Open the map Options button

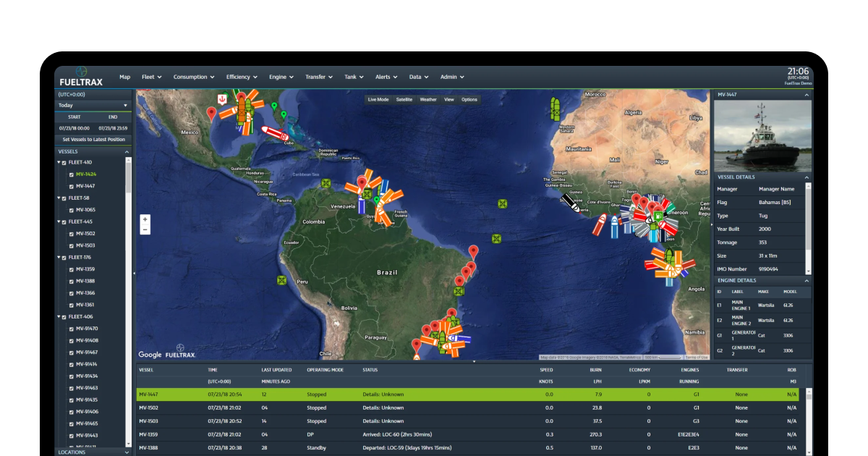(469, 99)
